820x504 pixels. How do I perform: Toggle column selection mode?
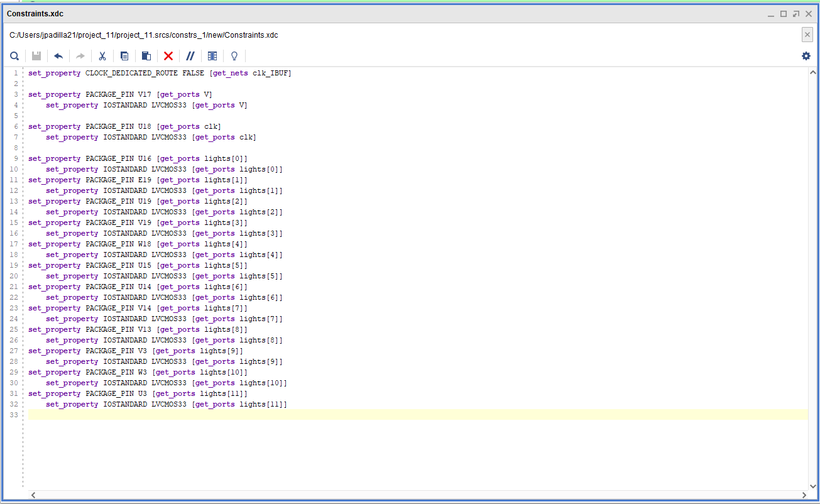tap(212, 56)
